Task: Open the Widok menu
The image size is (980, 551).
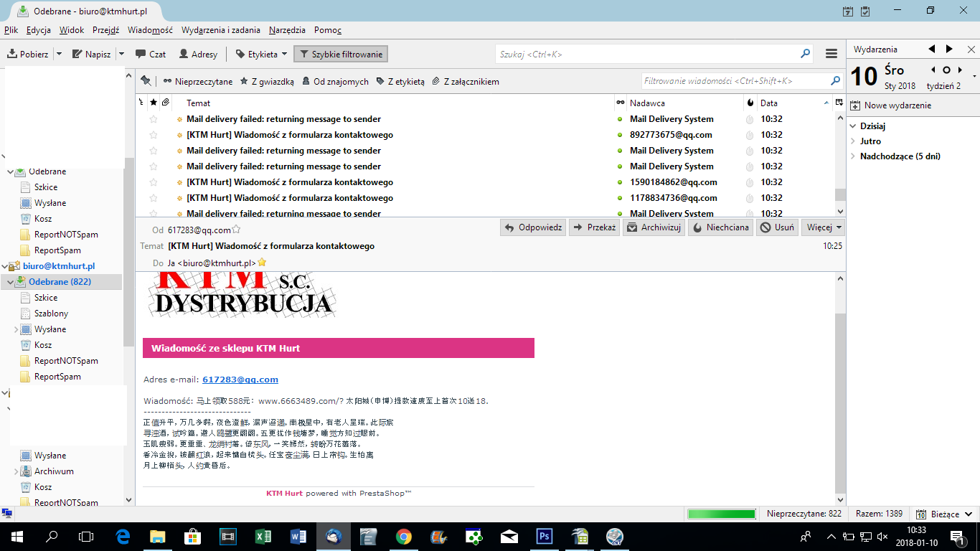Action: click(72, 30)
